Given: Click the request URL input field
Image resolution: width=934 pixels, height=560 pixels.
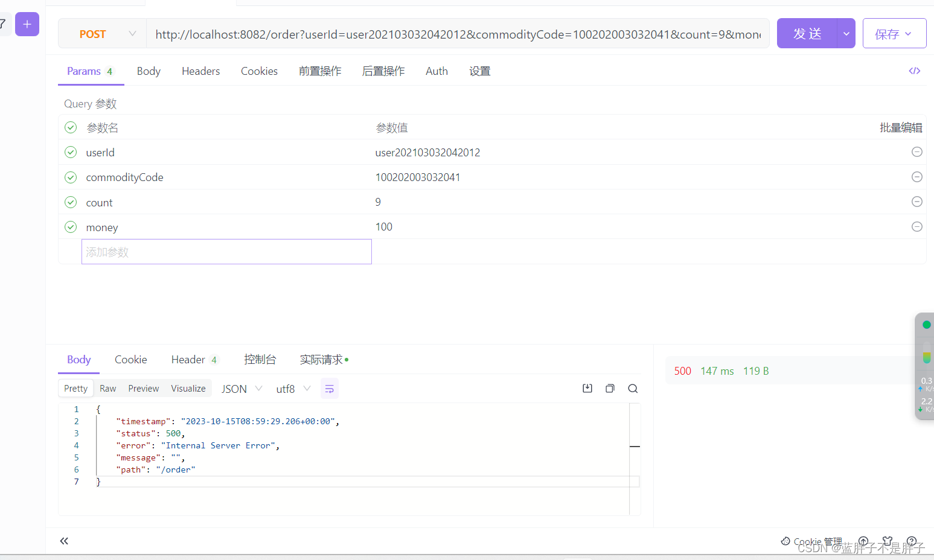Looking at the screenshot, I should pyautogui.click(x=458, y=34).
